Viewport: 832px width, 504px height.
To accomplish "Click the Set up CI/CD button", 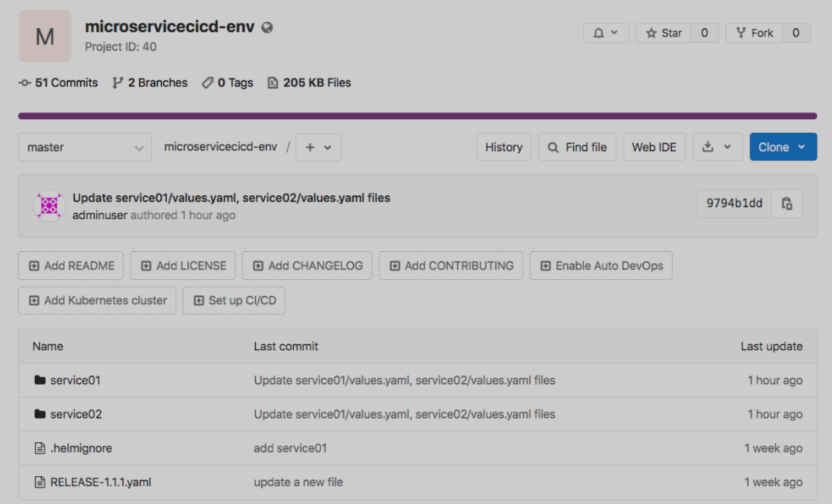I will [234, 300].
